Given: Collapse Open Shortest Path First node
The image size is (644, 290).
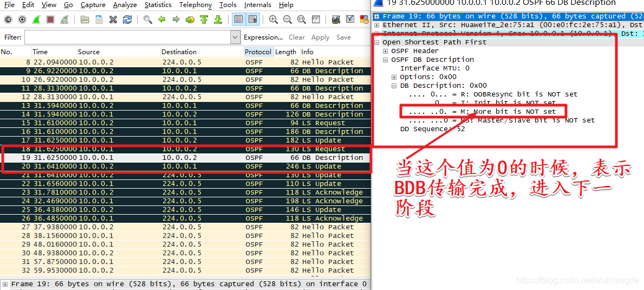Looking at the screenshot, I should 376,42.
